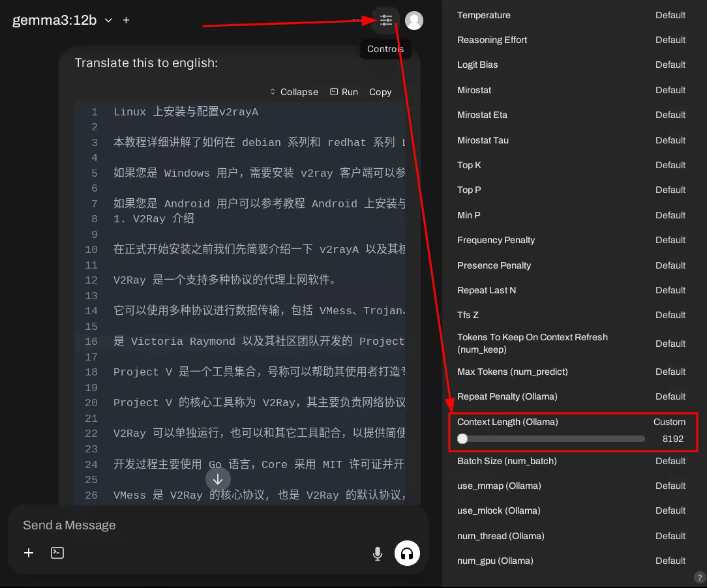The height and width of the screenshot is (588, 707).
Task: Open the Controls sliders icon
Action: click(x=385, y=20)
